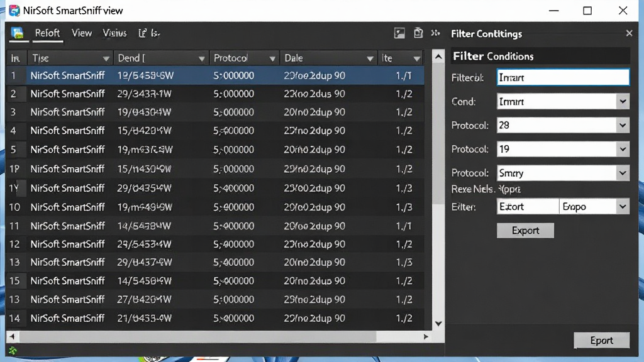Expand the Eiter dropdown showing Expo
The width and height of the screenshot is (644, 362).
click(x=623, y=206)
